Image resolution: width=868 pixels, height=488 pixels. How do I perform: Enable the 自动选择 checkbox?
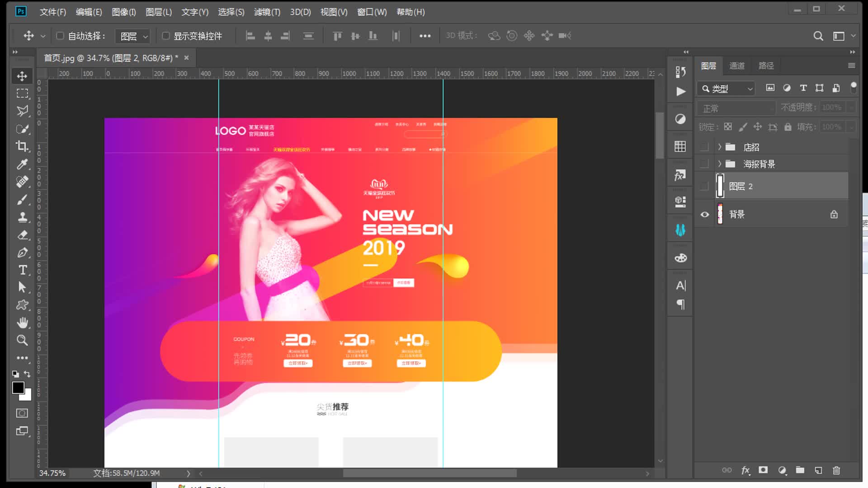[x=60, y=36]
